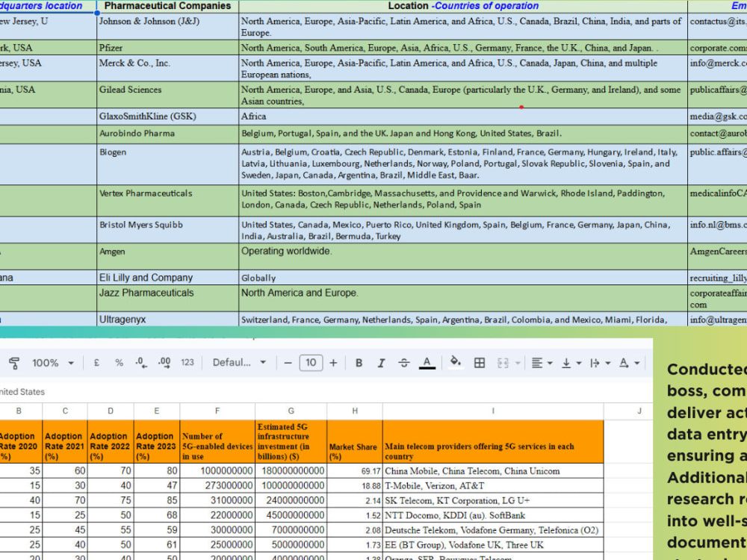The width and height of the screenshot is (747, 560).
Task: Click the 'North America and Europe.' cell
Action: (x=463, y=299)
